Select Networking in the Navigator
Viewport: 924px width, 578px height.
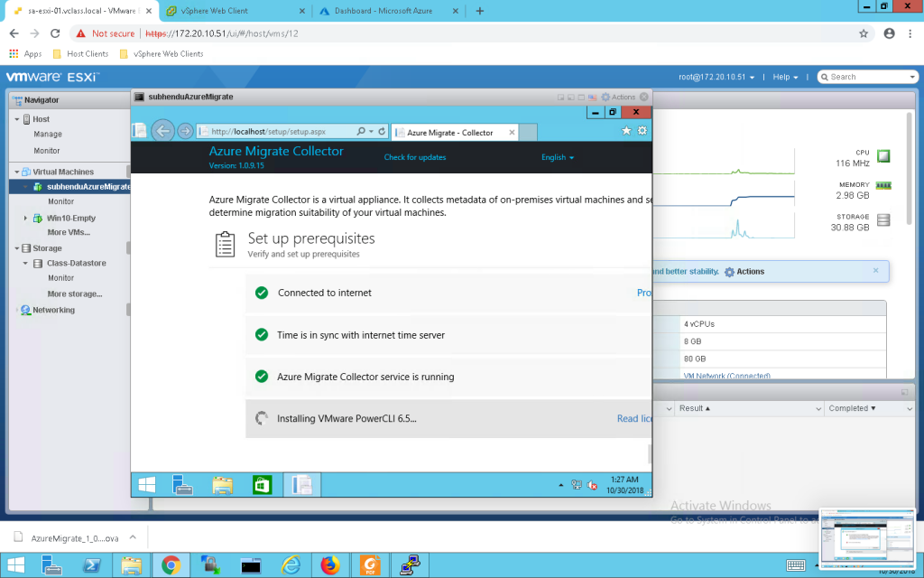coord(53,310)
